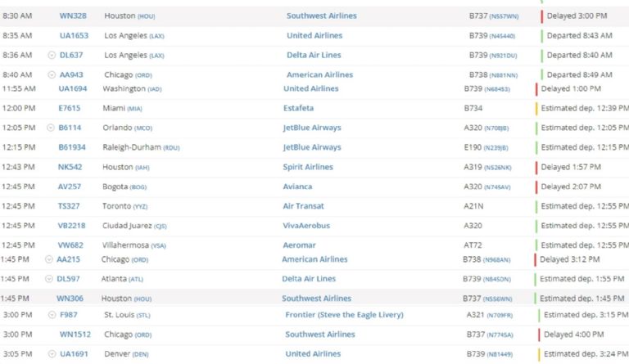This screenshot has height=364, width=629.
Task: Open American Airlines link in AA943 row
Action: pyautogui.click(x=319, y=75)
